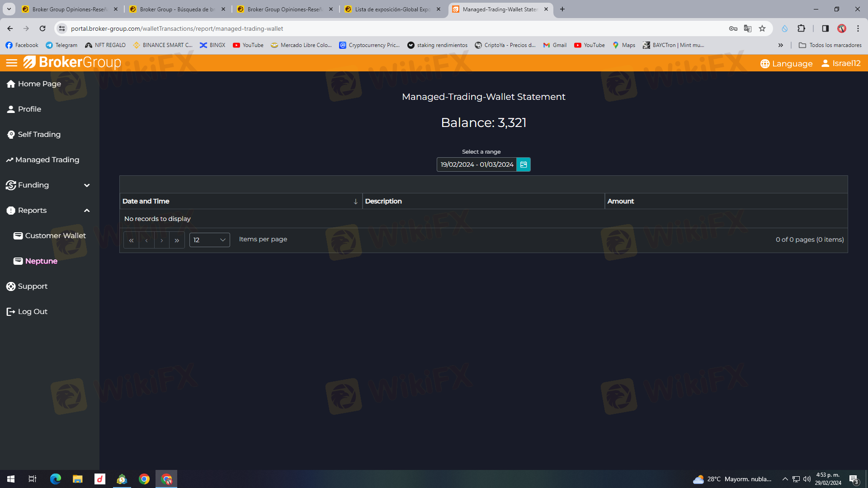Click Log Out in the sidebar
Screen dimensions: 868x488
point(32,311)
